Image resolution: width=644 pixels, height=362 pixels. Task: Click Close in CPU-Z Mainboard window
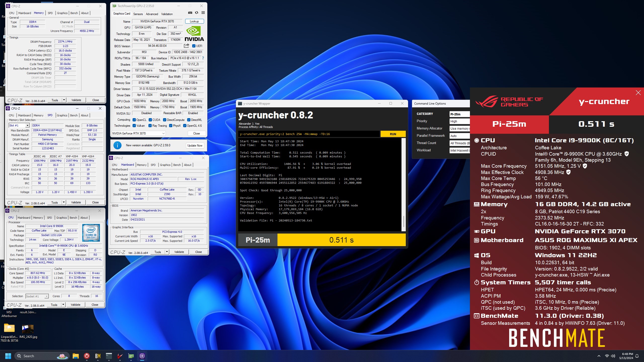click(x=198, y=252)
